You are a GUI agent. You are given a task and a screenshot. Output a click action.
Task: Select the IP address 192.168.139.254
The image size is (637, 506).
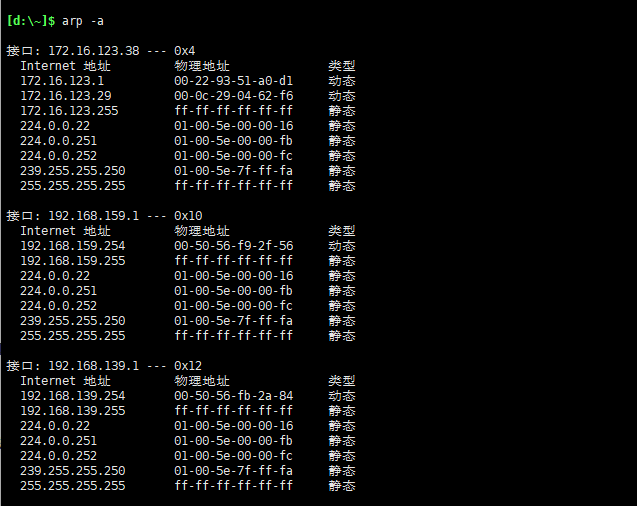click(x=73, y=395)
